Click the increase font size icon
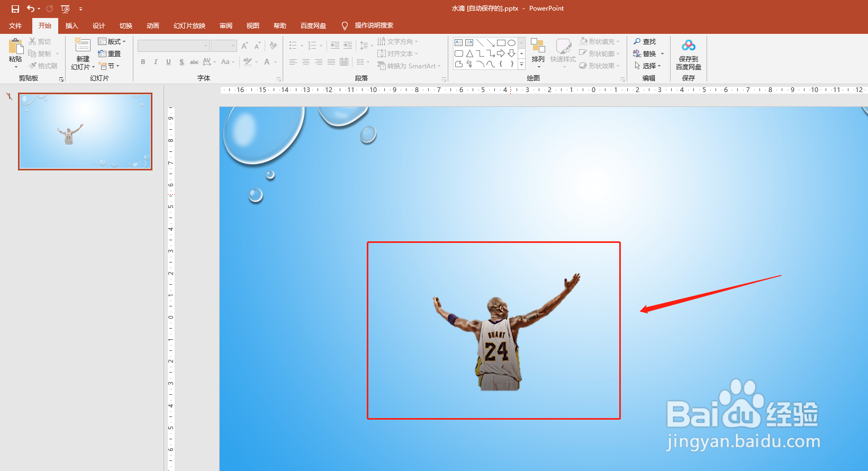This screenshot has width=868, height=471. [x=245, y=46]
